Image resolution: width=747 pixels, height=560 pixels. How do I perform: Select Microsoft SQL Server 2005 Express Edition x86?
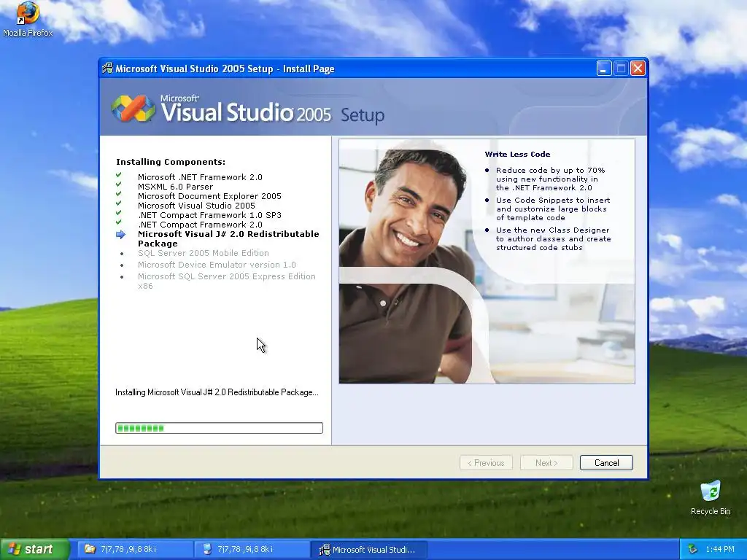tap(227, 281)
